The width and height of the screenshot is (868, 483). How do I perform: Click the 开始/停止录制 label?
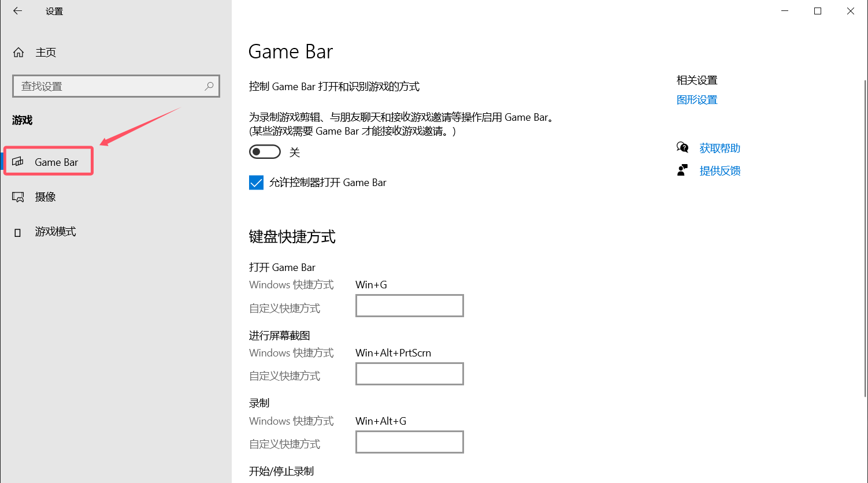click(281, 471)
